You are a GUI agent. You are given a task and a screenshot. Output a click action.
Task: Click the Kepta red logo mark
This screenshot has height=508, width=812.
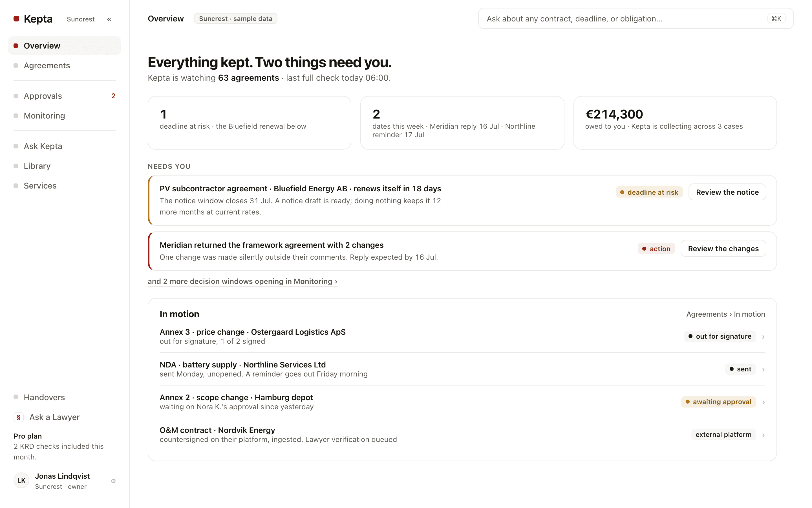tap(16, 19)
